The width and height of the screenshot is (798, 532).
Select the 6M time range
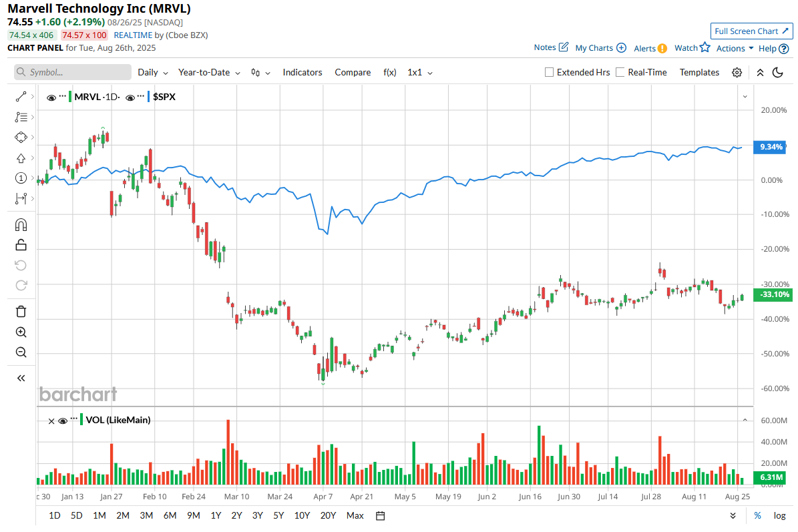(170, 516)
